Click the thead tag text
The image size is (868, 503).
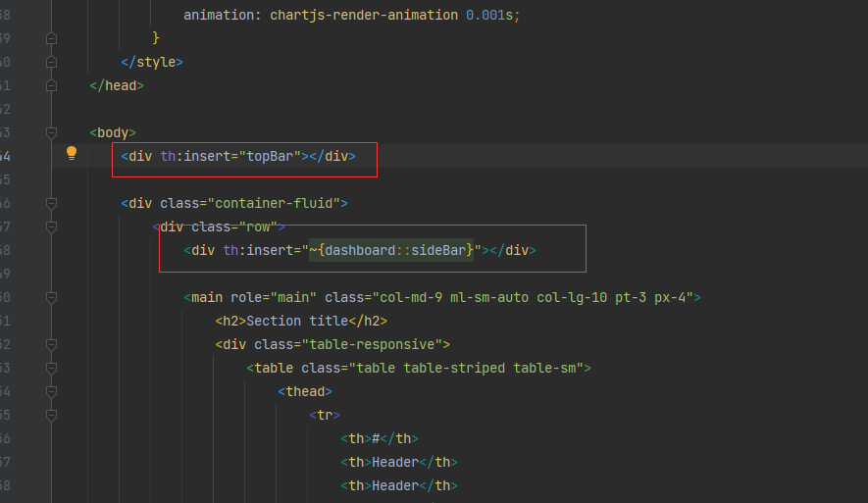coord(305,392)
